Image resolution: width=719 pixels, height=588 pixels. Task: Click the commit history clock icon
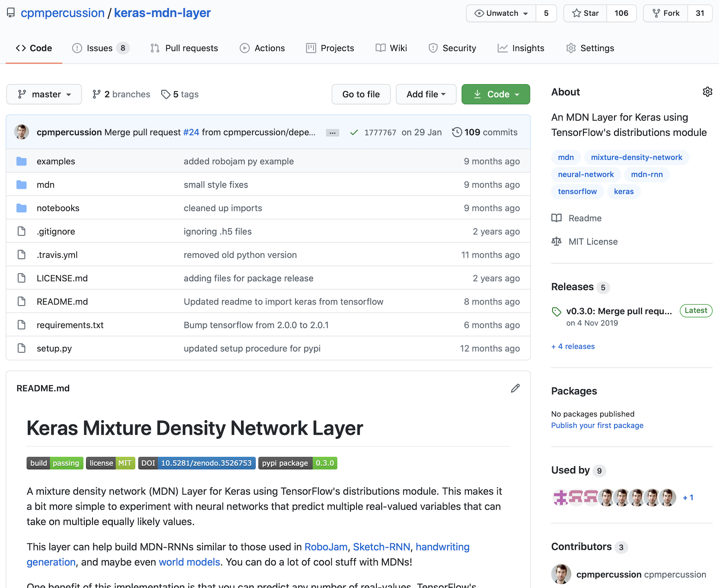(457, 132)
